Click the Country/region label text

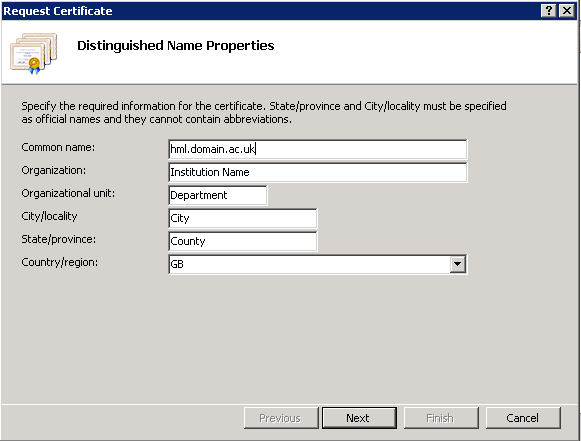point(60,262)
